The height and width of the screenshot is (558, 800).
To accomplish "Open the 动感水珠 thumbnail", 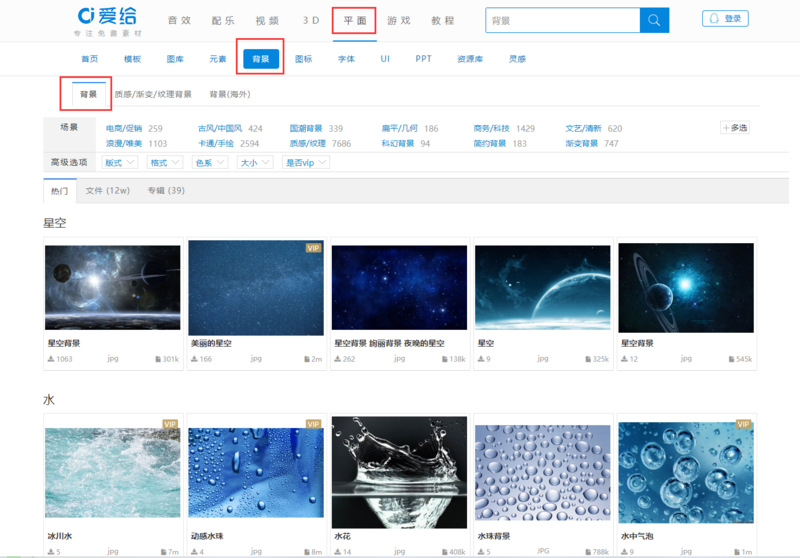I will pos(256,473).
